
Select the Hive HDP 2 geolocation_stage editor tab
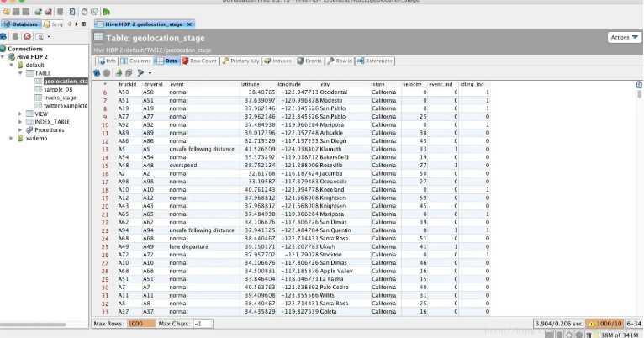(144, 24)
